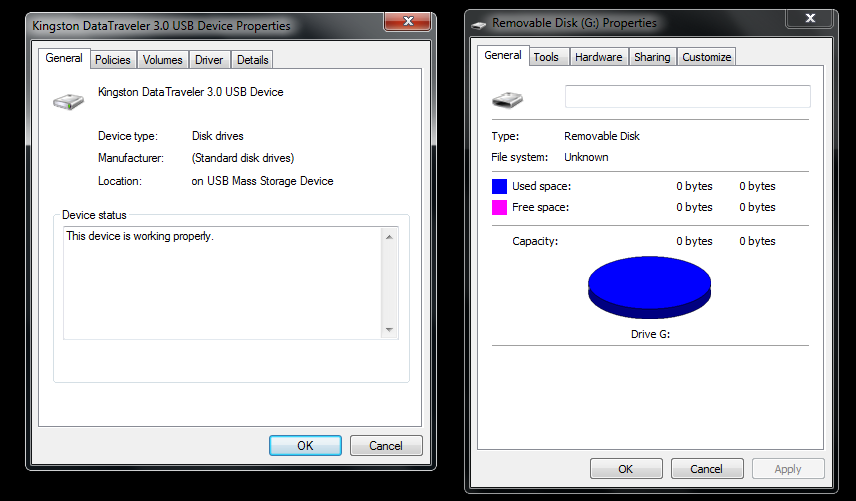Image resolution: width=856 pixels, height=501 pixels.
Task: Click the 'Device status' group label
Action: point(94,215)
